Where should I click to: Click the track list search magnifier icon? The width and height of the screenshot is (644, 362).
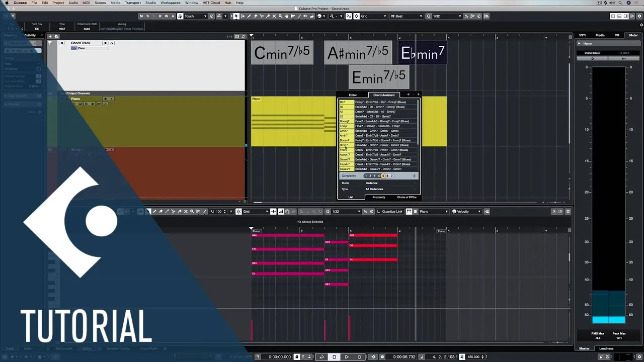(243, 36)
